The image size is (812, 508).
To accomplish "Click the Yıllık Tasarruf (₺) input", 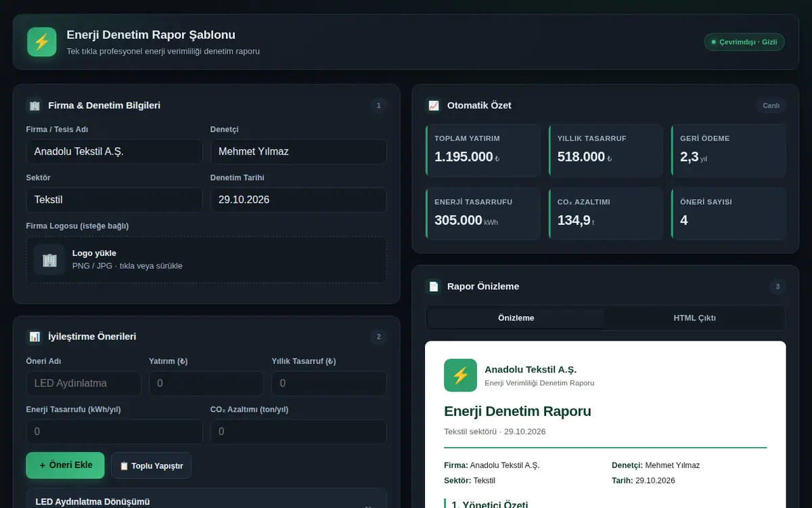I will point(329,383).
